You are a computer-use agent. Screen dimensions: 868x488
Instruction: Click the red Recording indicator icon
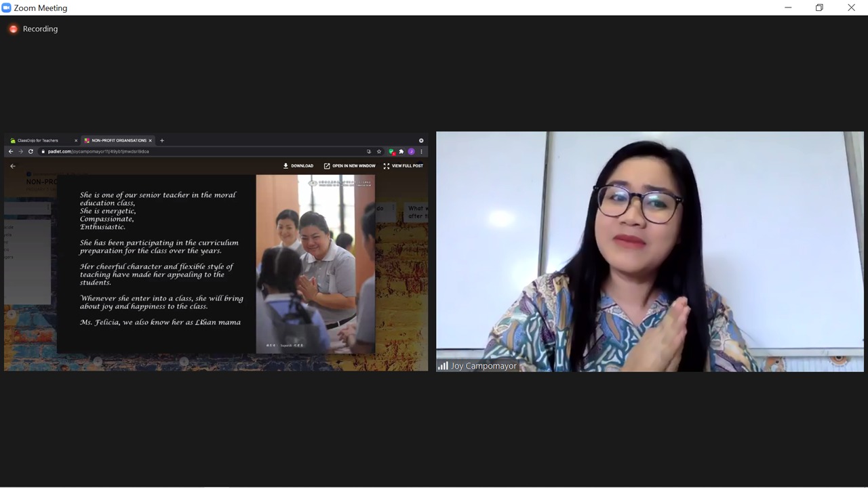13,29
